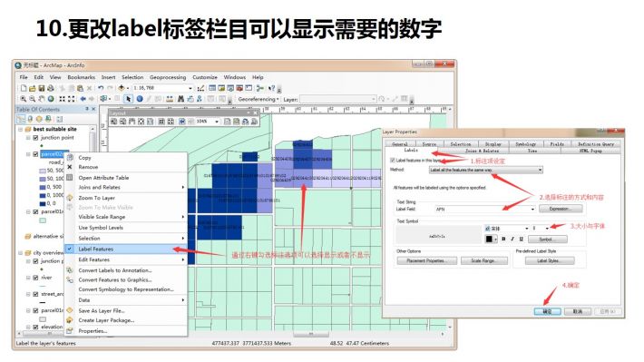Toggle Label features in this layer checkbox
Screen dimensions: 644x362
coord(393,161)
